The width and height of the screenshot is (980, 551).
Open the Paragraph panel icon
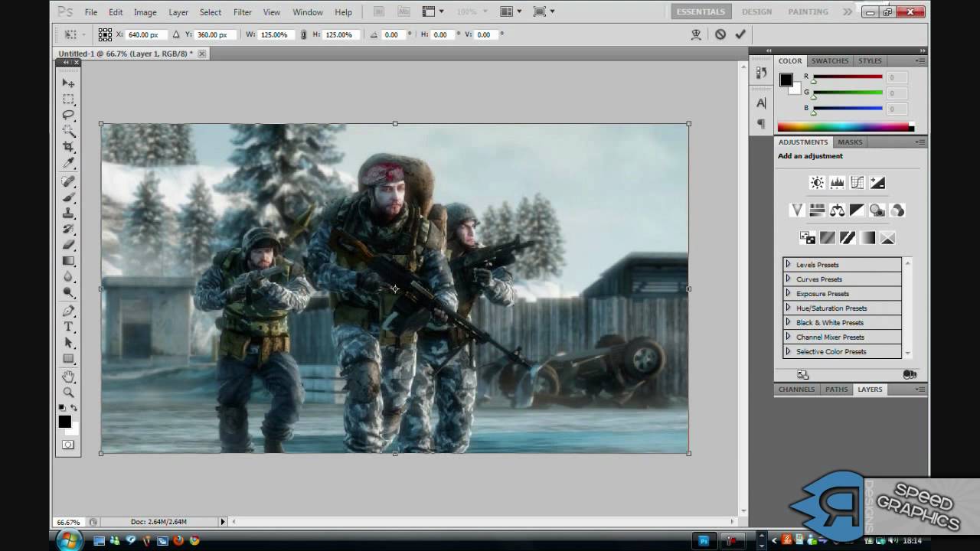761,123
